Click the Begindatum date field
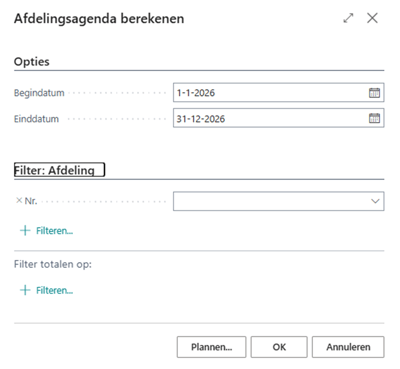The image size is (400, 369). pos(279,93)
